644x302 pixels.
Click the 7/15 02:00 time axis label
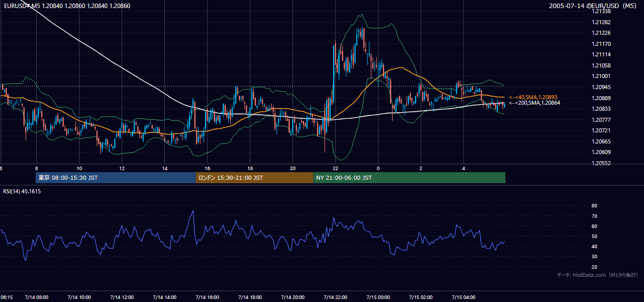click(x=421, y=297)
